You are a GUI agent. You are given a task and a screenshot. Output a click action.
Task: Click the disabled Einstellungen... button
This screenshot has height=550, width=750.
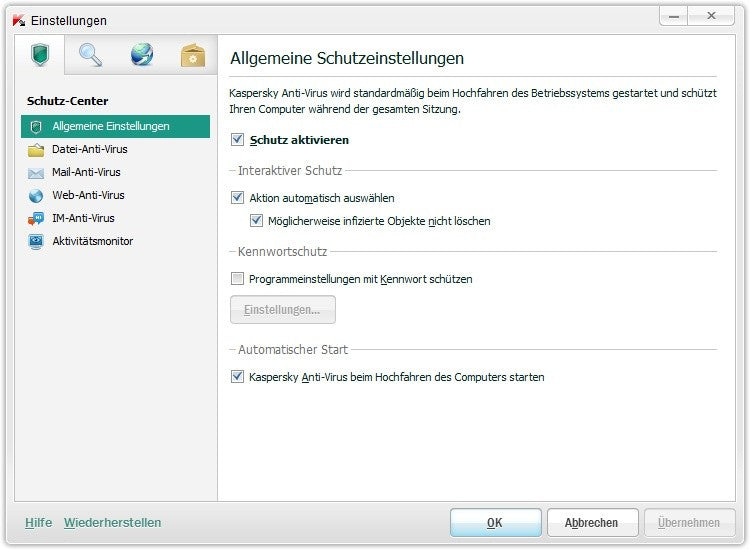(283, 309)
